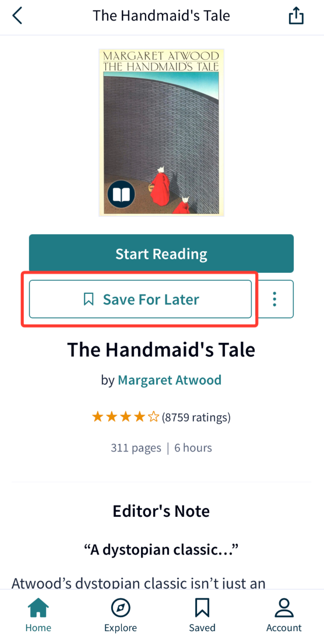
Task: Click the bookmark icon in Save For Later
Action: click(89, 299)
